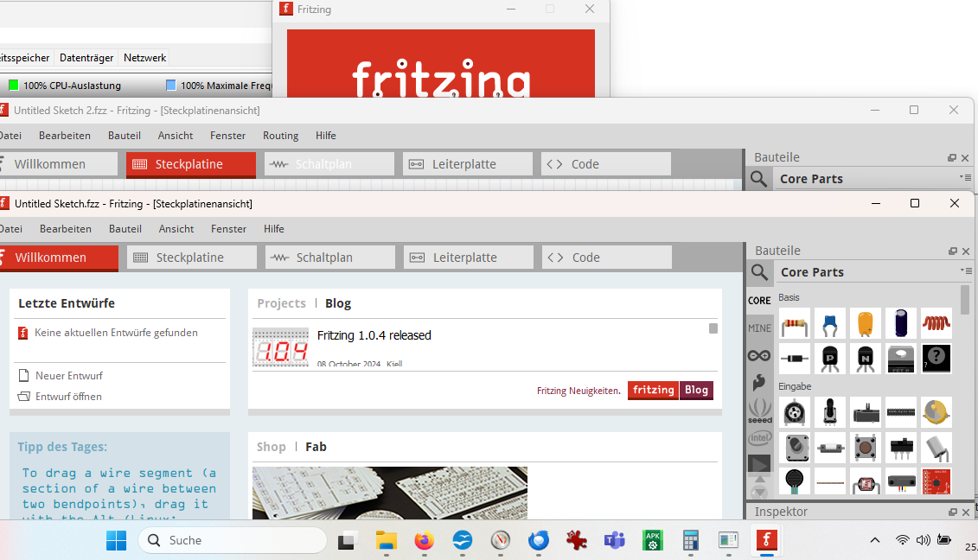Choose the mystery part with question mark
This screenshot has width=978, height=560.
936,358
